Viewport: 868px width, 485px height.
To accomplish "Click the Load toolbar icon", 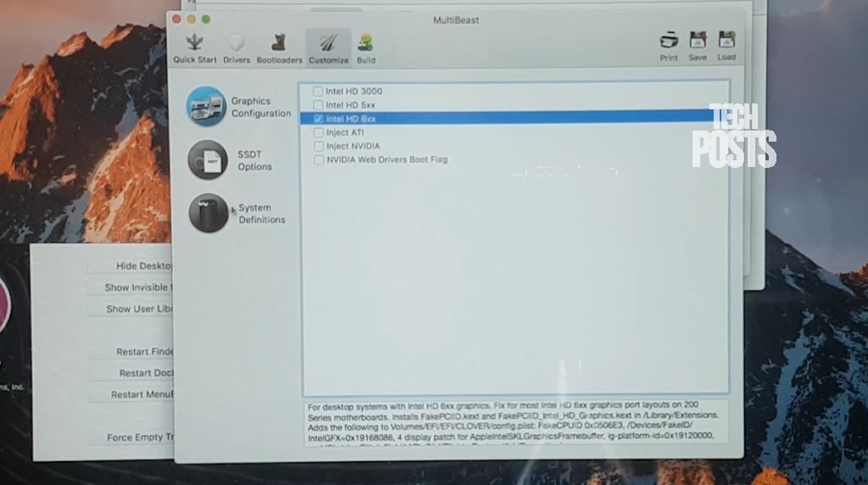I will [726, 46].
